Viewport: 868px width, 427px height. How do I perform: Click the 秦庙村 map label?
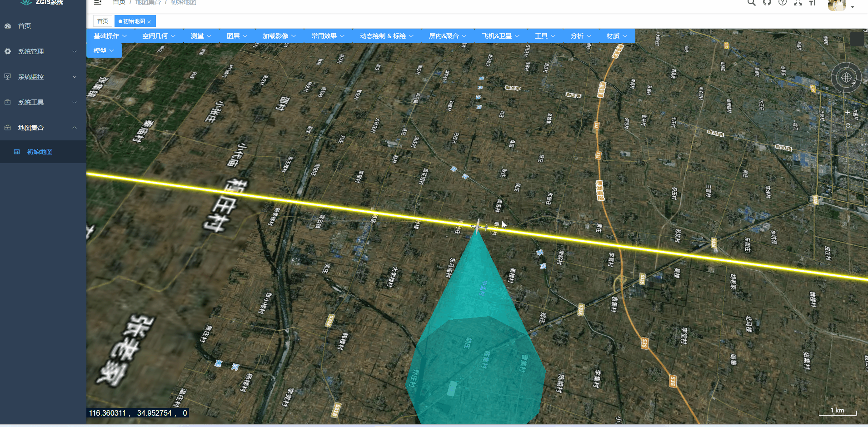(144, 131)
